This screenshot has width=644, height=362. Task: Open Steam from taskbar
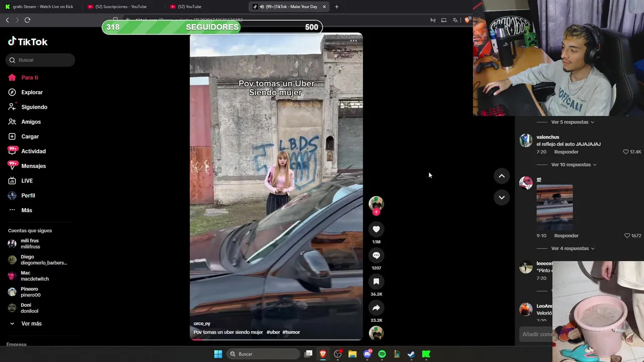(411, 354)
